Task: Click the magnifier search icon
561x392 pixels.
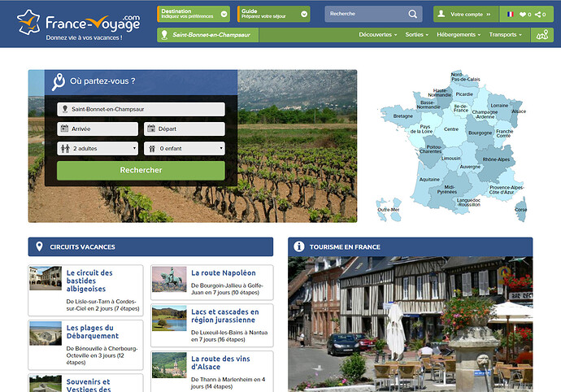Action: pos(412,14)
